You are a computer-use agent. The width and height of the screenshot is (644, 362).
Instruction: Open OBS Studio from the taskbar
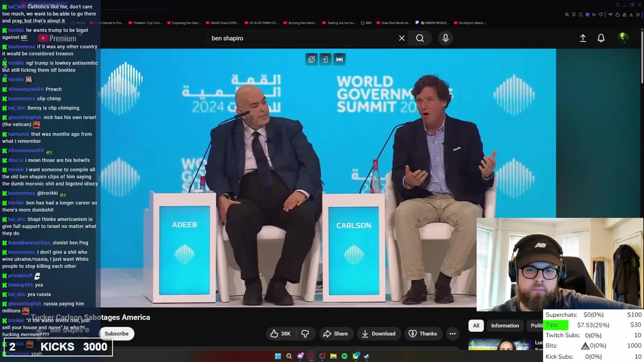tap(323, 356)
